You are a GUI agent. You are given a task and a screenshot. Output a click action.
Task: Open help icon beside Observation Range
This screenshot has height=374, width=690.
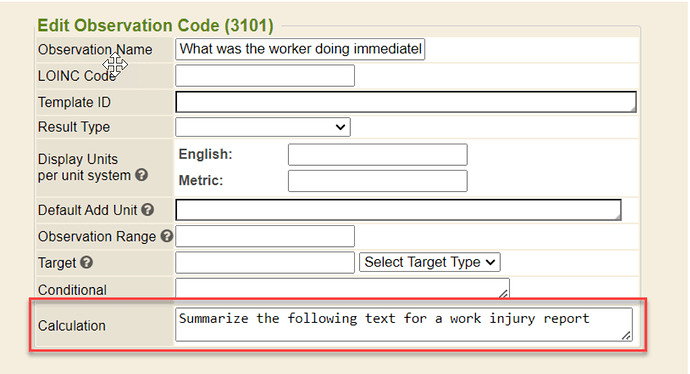tap(166, 236)
